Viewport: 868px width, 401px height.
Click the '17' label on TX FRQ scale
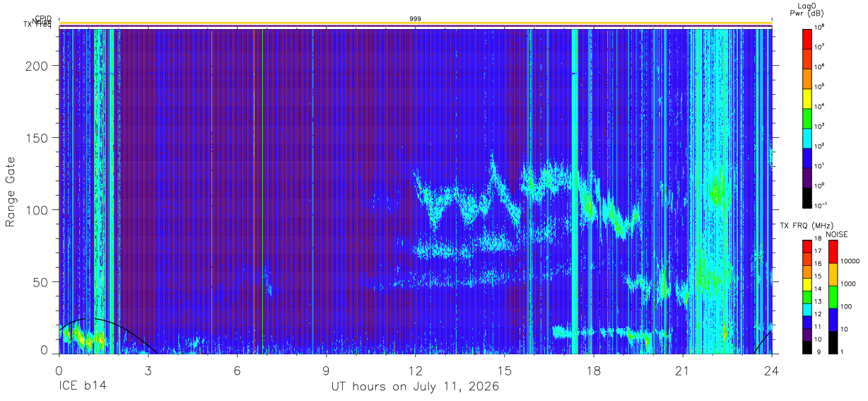pos(818,251)
